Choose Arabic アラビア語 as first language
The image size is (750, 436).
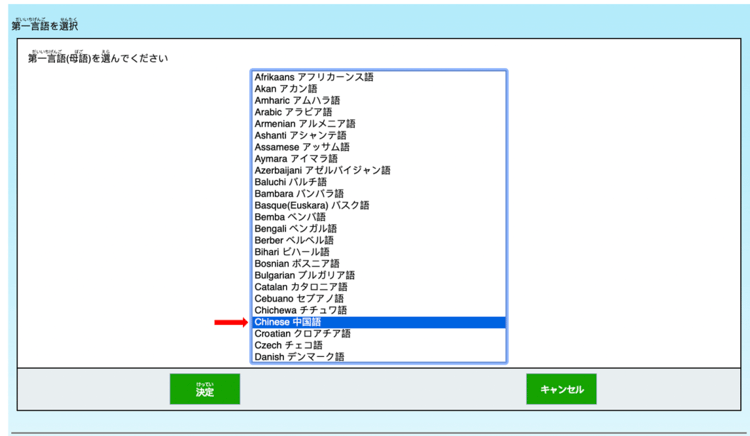[x=300, y=112]
